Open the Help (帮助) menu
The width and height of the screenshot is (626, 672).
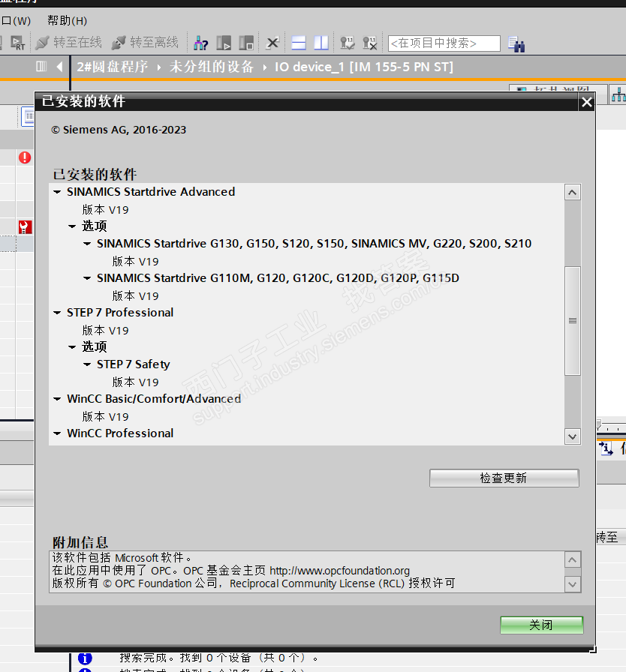point(67,20)
